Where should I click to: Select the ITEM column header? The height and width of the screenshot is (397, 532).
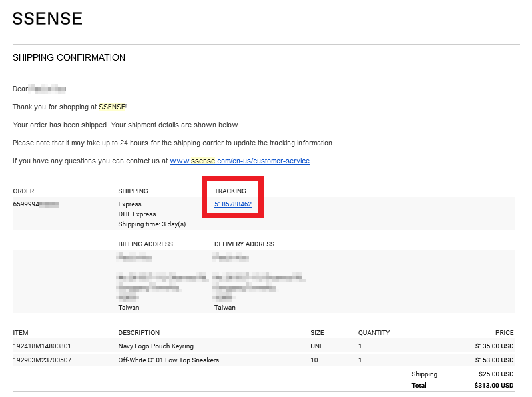tap(21, 333)
